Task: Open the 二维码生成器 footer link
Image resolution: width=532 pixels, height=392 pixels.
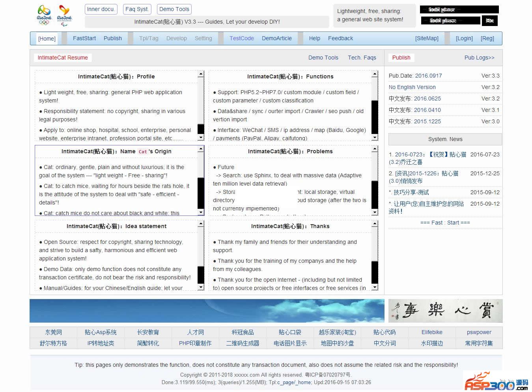Action: point(243,343)
